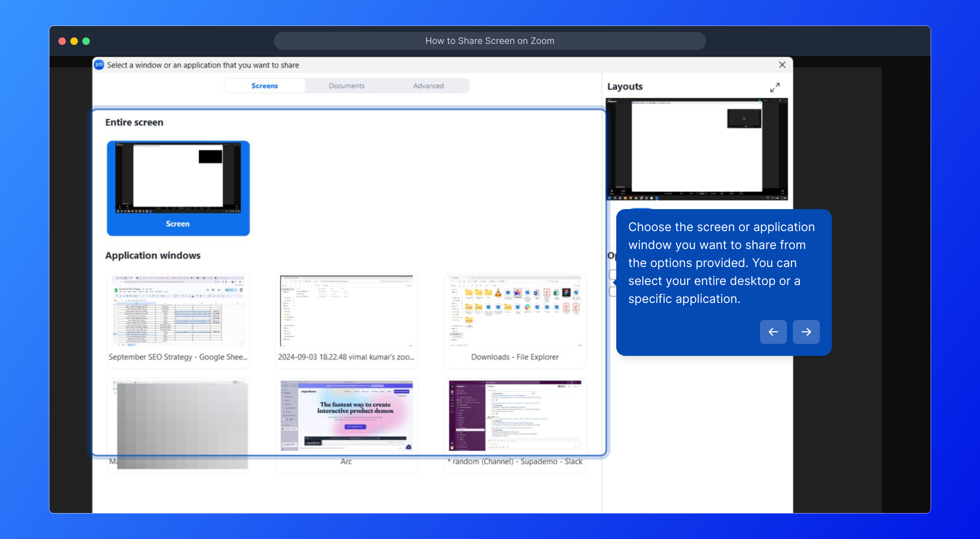Screen dimensions: 980x539
Task: Close the share selection dialog
Action: (782, 65)
